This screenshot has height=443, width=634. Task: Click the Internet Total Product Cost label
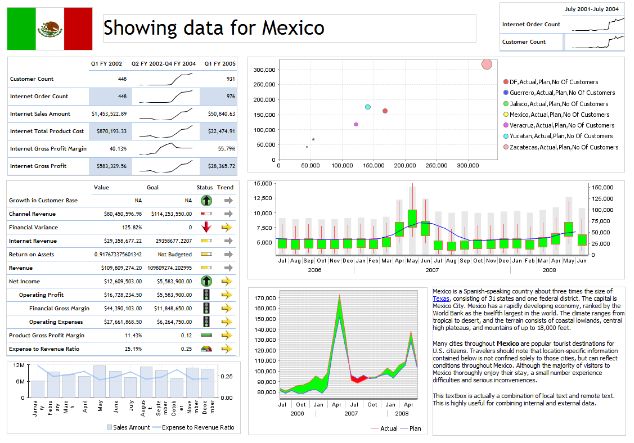click(x=47, y=131)
